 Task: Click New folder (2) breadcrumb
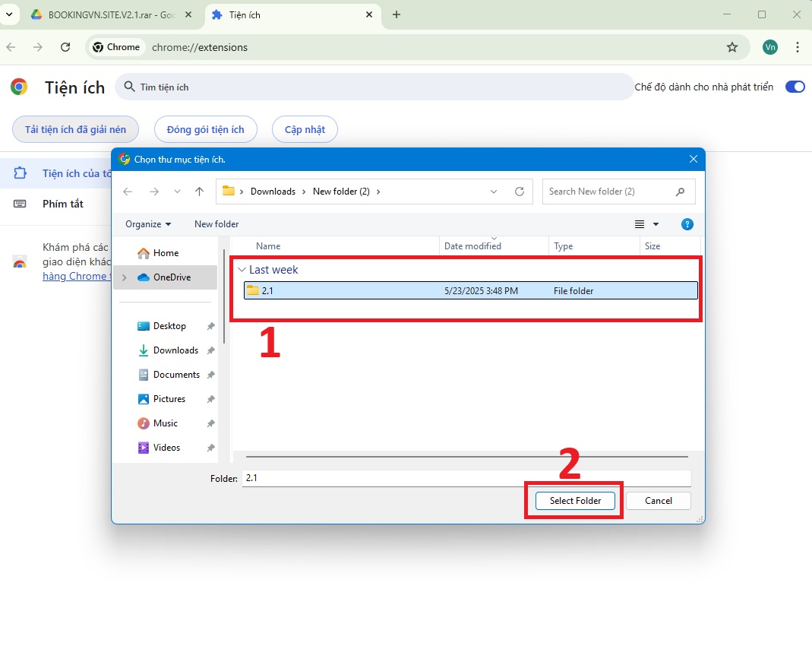coord(341,192)
